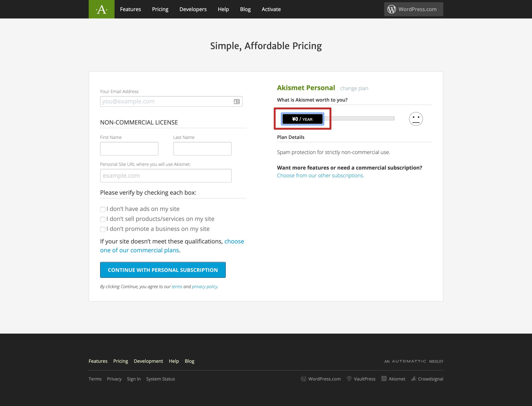Open Developers in top navigation
This screenshot has width=532, height=406.
[x=193, y=9]
